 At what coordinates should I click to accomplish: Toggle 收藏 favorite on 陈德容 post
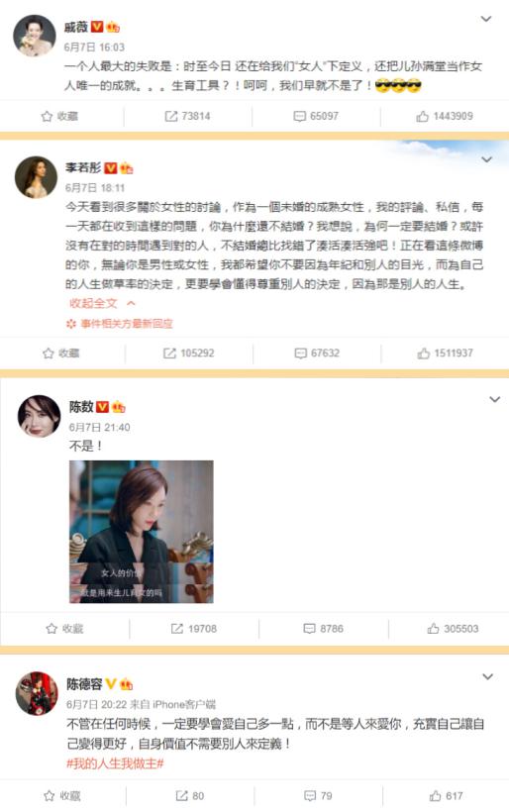click(50, 795)
